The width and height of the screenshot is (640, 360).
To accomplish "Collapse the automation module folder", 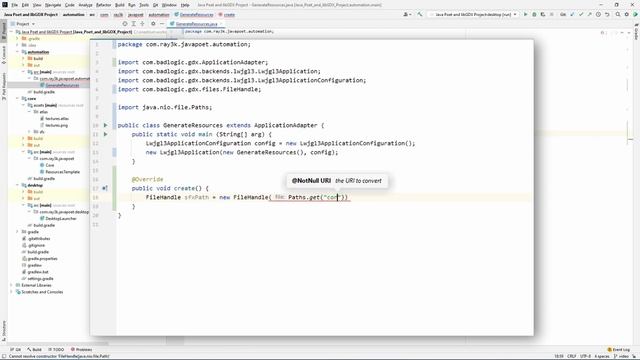I will (18, 52).
